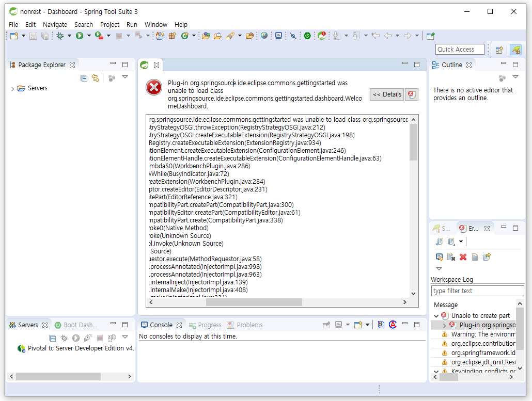This screenshot has height=401, width=532.
Task: Open Servers view menu triangle
Action: click(x=125, y=337)
